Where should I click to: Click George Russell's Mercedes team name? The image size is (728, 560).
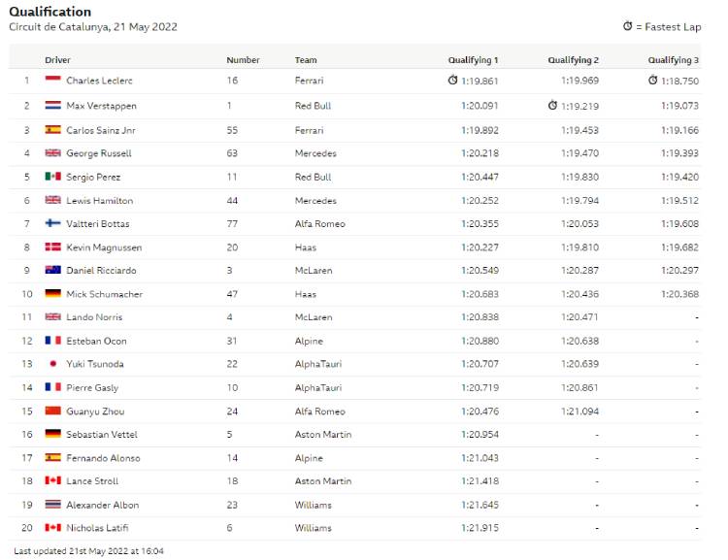(x=315, y=153)
